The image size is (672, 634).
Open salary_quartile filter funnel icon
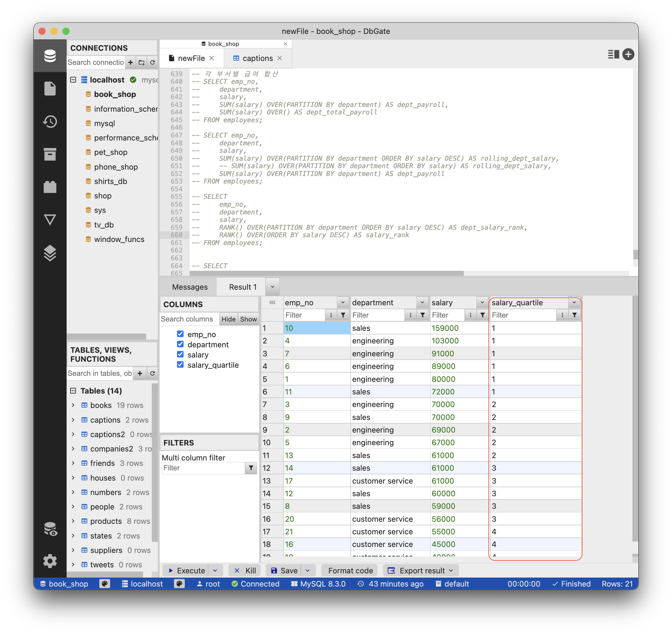(574, 315)
